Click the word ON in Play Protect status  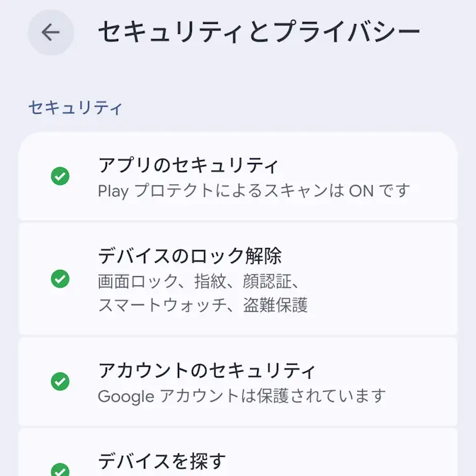tap(362, 191)
